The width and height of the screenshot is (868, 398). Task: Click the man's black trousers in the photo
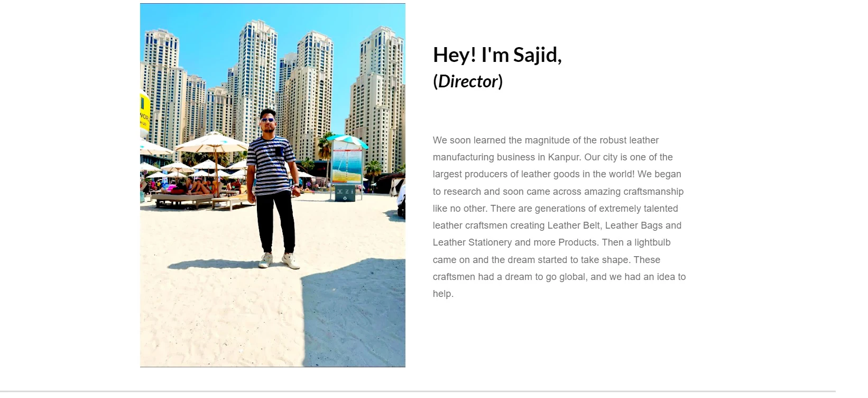(x=275, y=221)
